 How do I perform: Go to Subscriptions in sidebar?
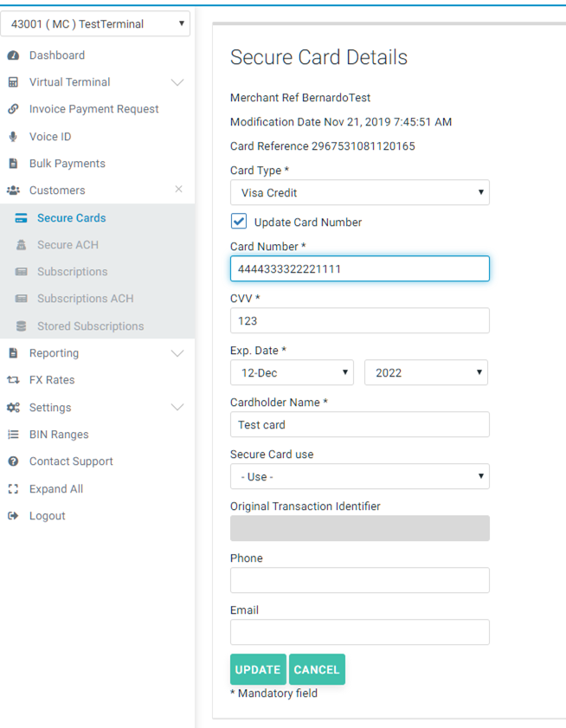pos(72,272)
